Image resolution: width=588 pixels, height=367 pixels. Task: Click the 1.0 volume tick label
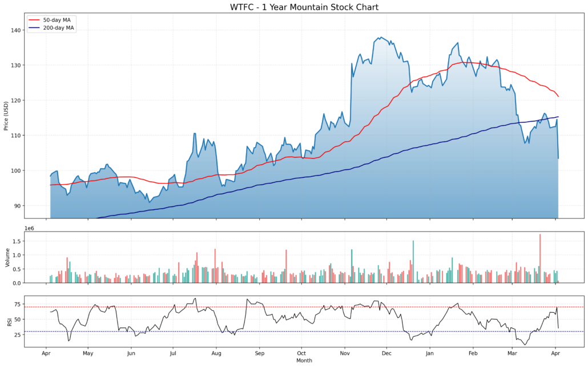17,255
